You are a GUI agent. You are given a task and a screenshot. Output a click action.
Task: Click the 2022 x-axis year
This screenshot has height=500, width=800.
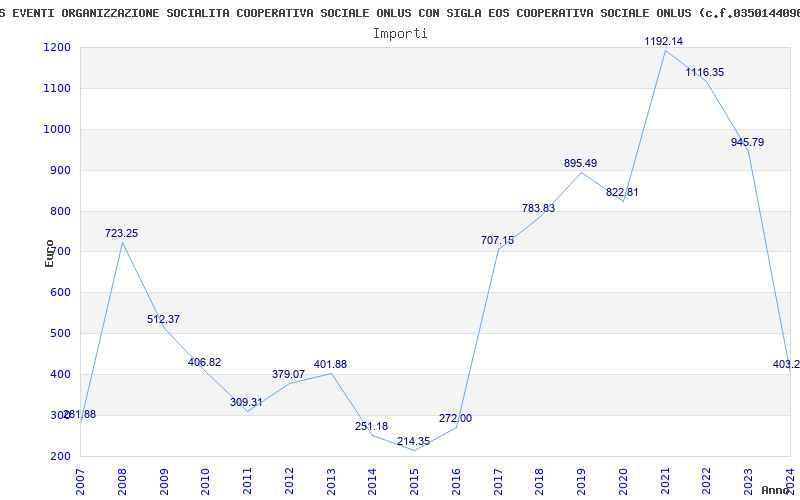[707, 482]
